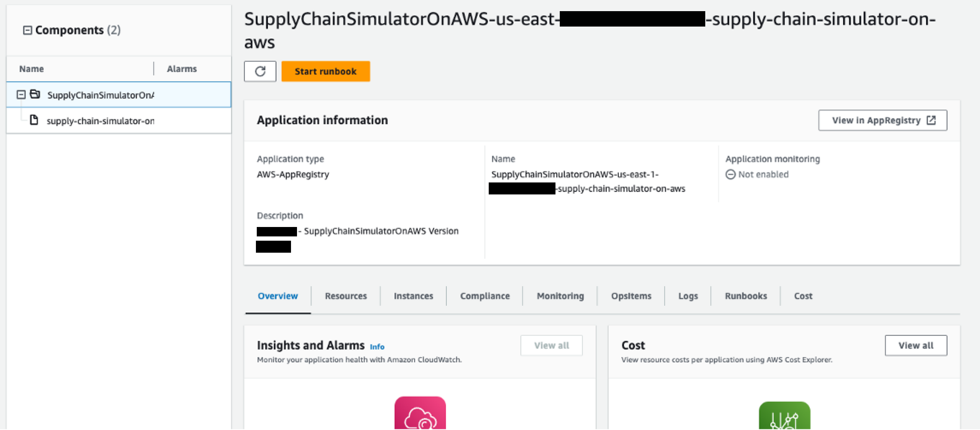Collapse the SupplyChainSimulatorOn tree node
Screen dimensions: 980x430
tap(21, 94)
